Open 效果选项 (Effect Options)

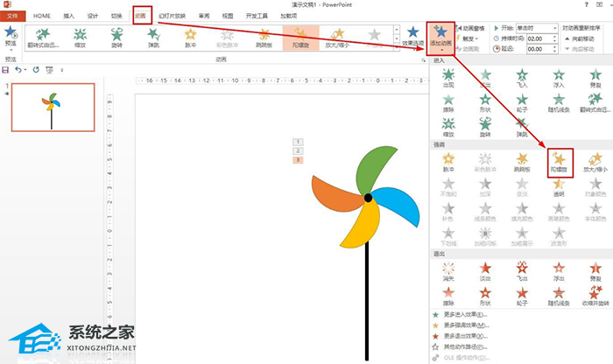pyautogui.click(x=412, y=37)
